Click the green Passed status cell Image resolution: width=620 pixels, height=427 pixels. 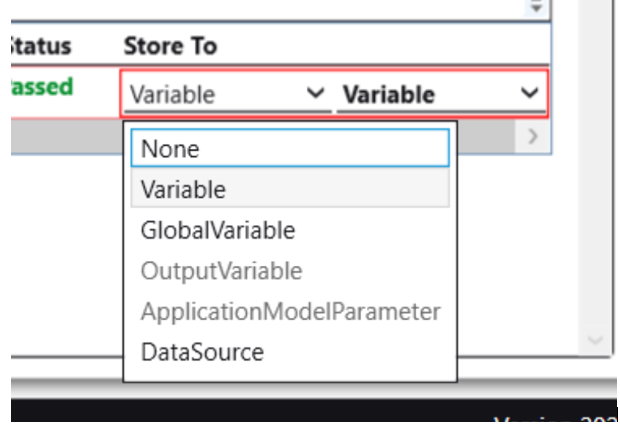(42, 87)
